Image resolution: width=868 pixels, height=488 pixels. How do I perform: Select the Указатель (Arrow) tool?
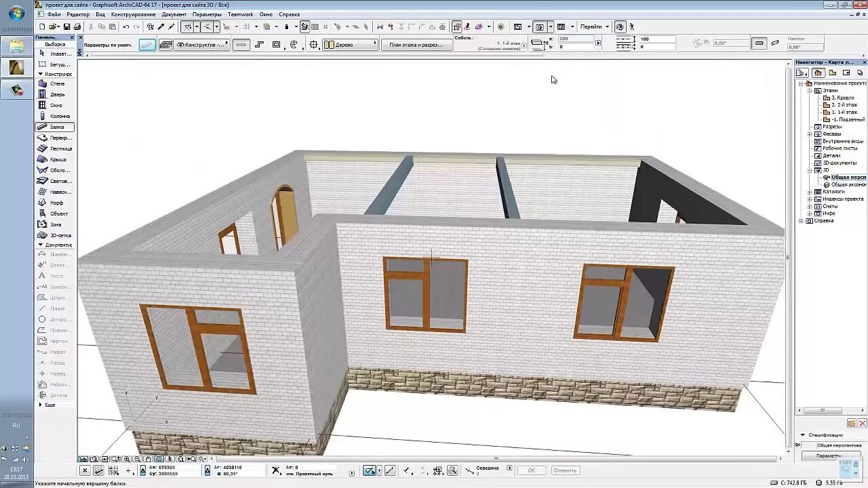click(x=54, y=54)
